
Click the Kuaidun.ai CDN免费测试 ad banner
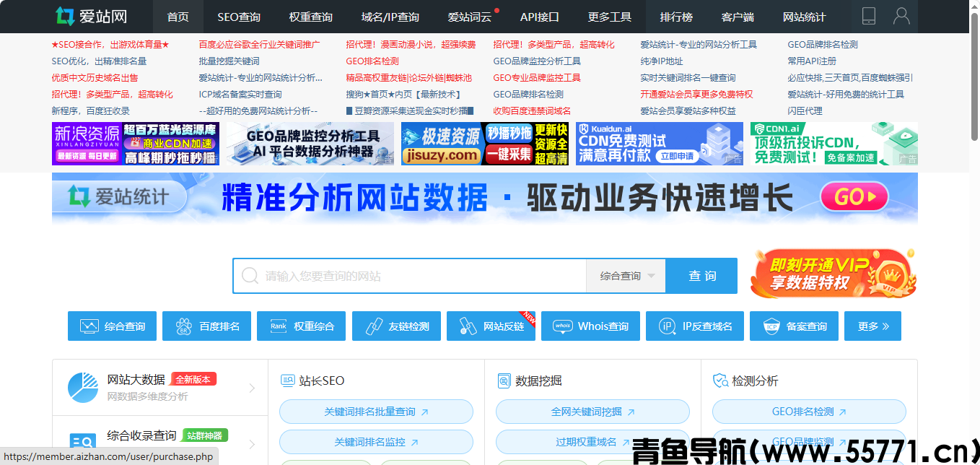(x=660, y=144)
